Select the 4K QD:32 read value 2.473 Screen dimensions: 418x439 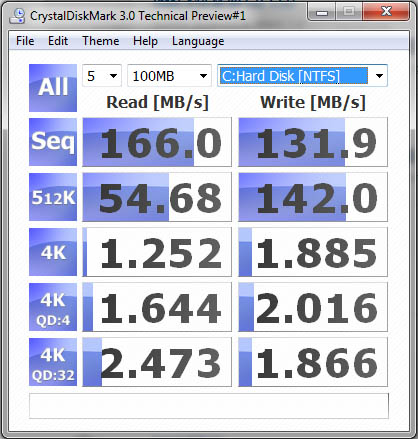click(157, 362)
